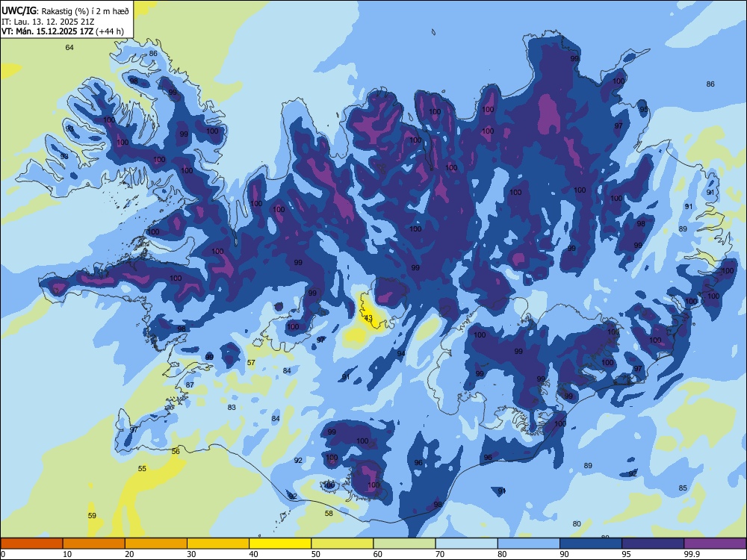The image size is (747, 560).
Task: Click the 20–30 legend color swatch
Action: 156,544
